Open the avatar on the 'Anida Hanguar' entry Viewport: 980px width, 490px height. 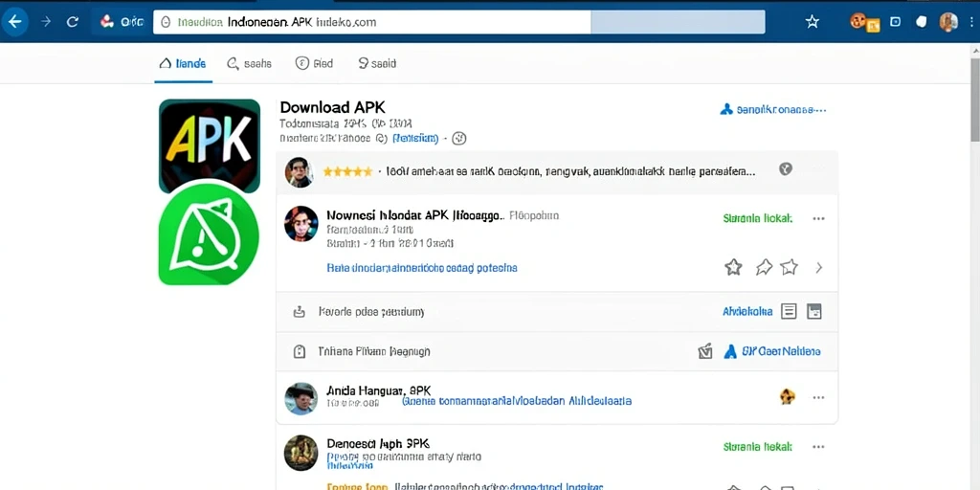pyautogui.click(x=301, y=399)
